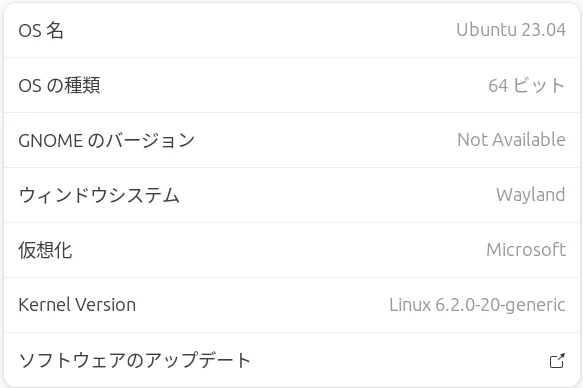Click the Ubuntu 23.04 value
Viewport: 583px width, 388px height.
coord(511,30)
